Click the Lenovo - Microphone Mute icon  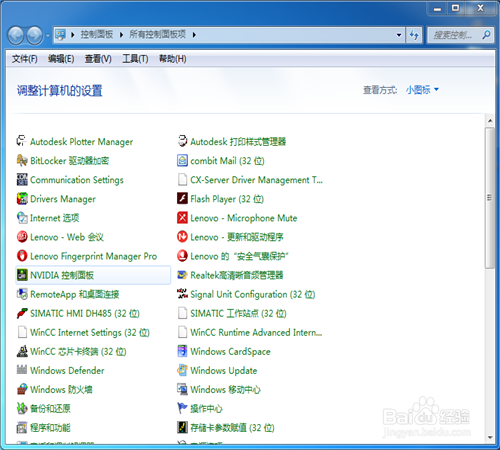(x=182, y=218)
